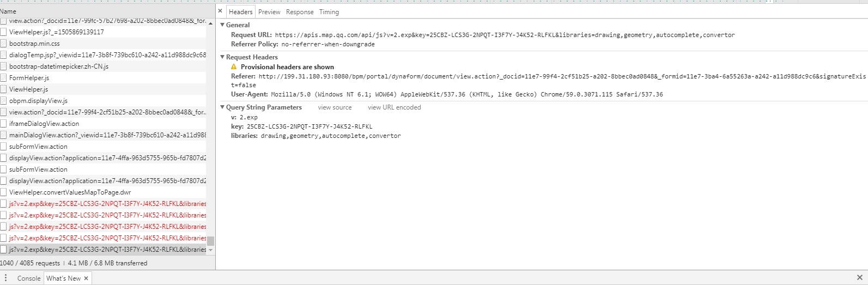Image resolution: width=868 pixels, height=285 pixels.
Task: Switch to the Response tab
Action: pos(300,12)
